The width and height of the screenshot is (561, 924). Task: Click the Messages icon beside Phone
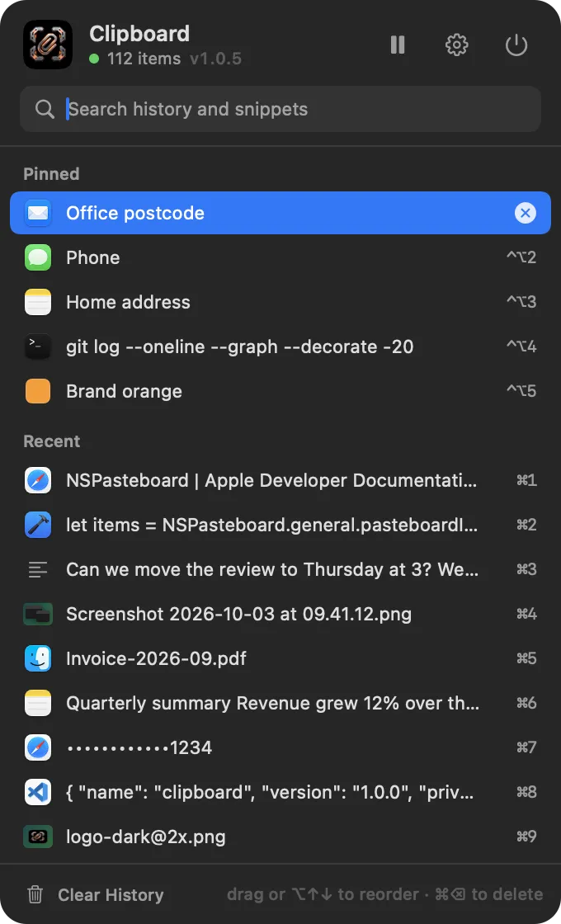pos(38,257)
